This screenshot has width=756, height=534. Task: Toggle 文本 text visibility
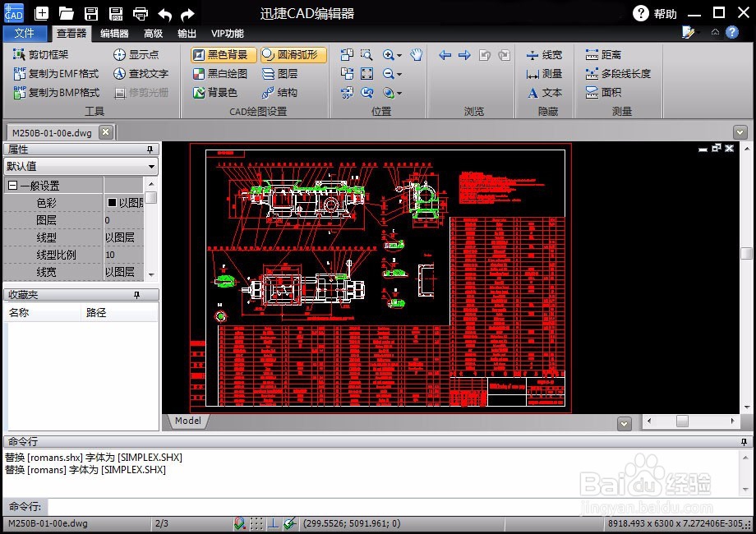point(544,92)
